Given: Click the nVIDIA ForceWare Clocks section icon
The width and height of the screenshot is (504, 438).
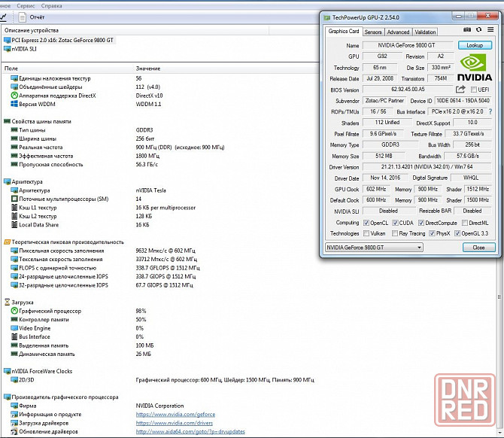Looking at the screenshot, I should coord(7,371).
